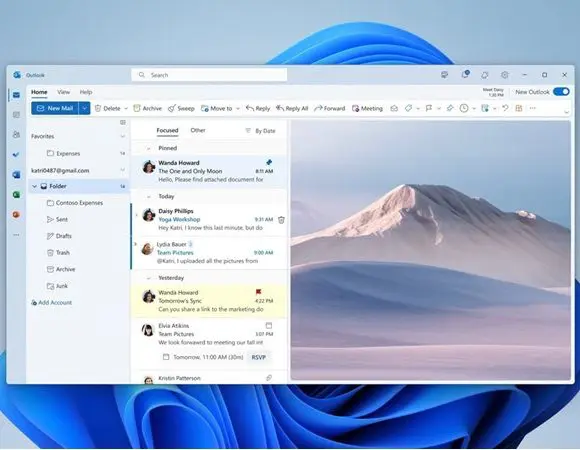Click the Categorize tag icon
Screen dimensions: 580x450
pyautogui.click(x=408, y=108)
